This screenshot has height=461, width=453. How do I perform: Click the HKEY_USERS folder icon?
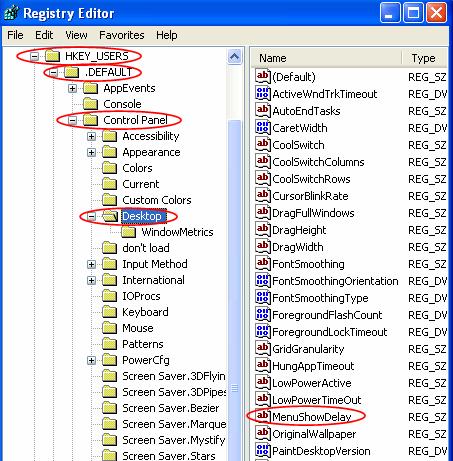(x=52, y=56)
